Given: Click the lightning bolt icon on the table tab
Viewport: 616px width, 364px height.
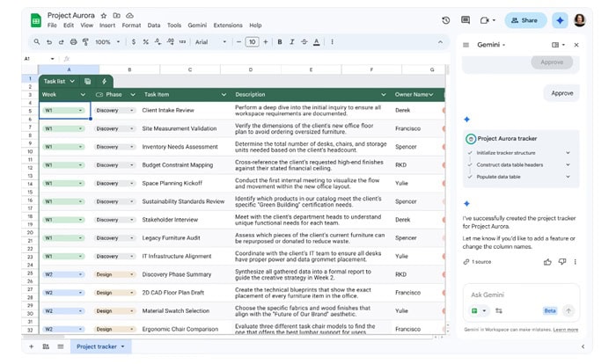Looking at the screenshot, I should tap(104, 81).
